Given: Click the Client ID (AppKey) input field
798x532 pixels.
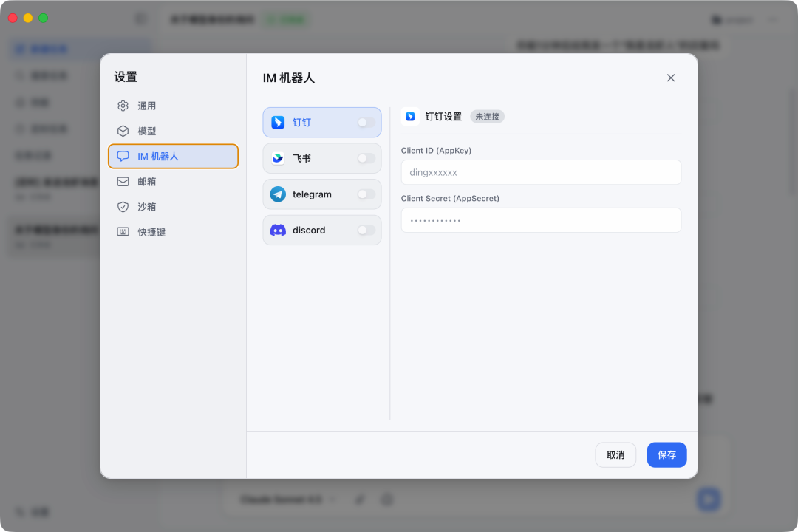Looking at the screenshot, I should click(x=541, y=172).
